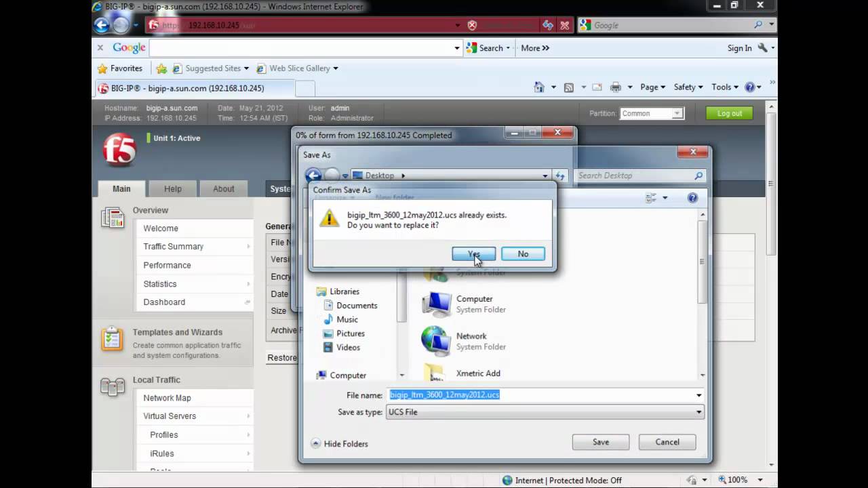Open the IE Page menu
Screen dimensions: 868x488
pos(654,87)
